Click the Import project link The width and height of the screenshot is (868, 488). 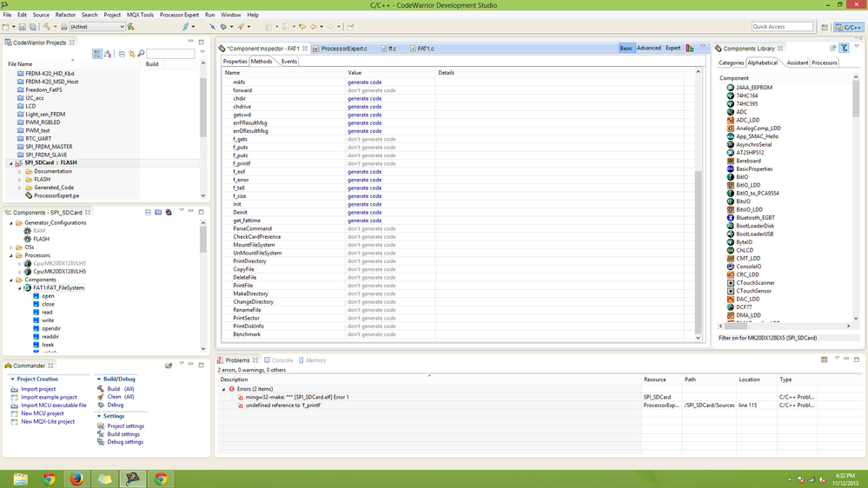(x=38, y=389)
